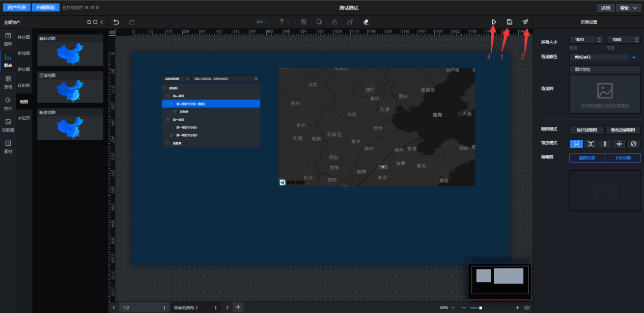Toggle 画布边缘吸附 snap mode
644x313 pixels.
(x=623, y=130)
